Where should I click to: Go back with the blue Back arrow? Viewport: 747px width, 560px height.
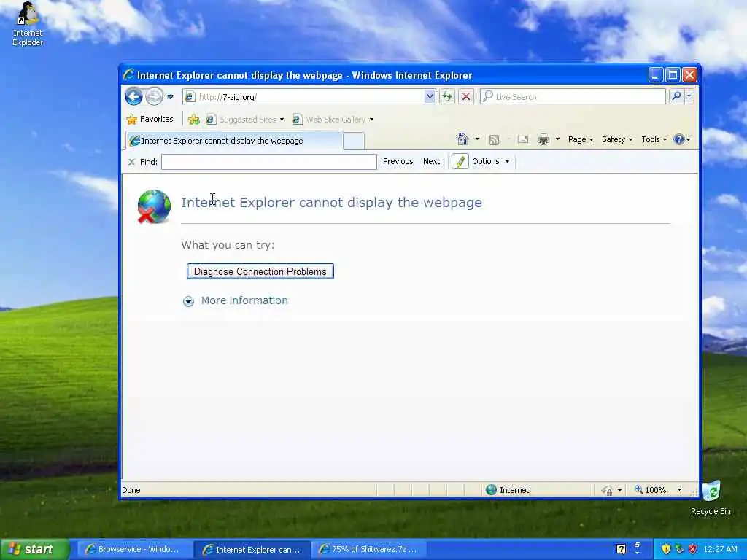[x=134, y=97]
